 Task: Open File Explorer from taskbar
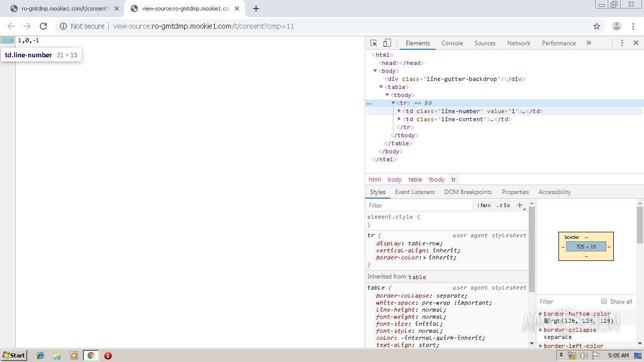tap(57, 355)
